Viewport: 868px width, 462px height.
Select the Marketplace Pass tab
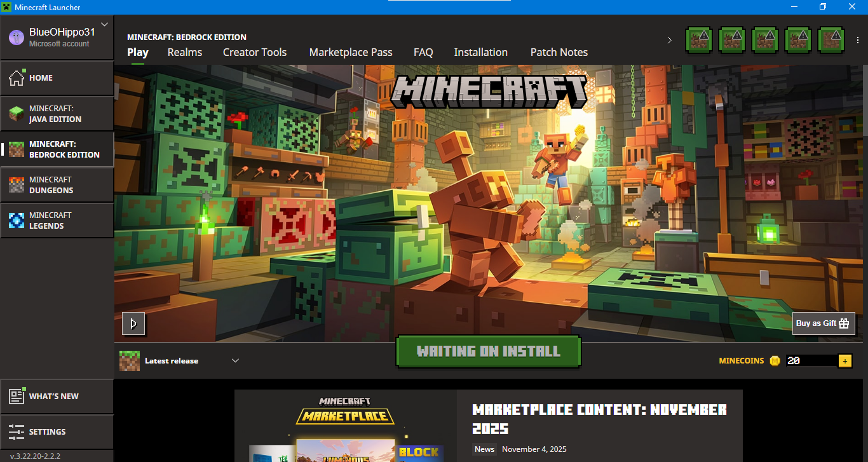(351, 52)
